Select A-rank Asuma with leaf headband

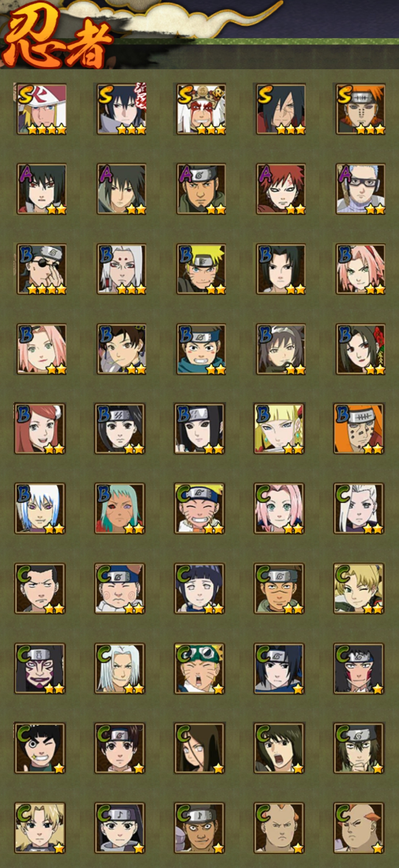(201, 189)
